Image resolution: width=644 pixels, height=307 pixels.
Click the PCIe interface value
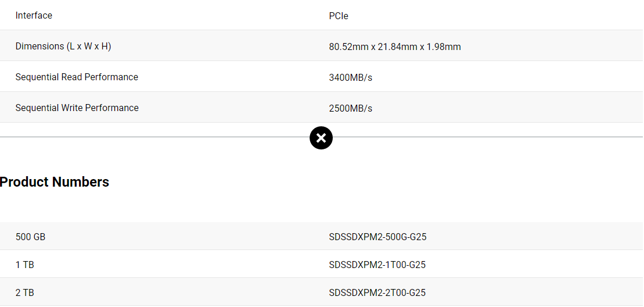point(339,16)
